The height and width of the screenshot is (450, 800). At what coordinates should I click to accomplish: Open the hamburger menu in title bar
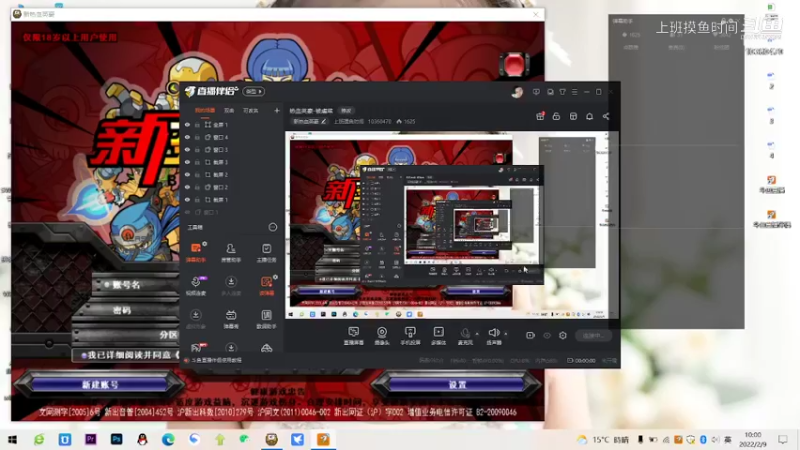[574, 92]
